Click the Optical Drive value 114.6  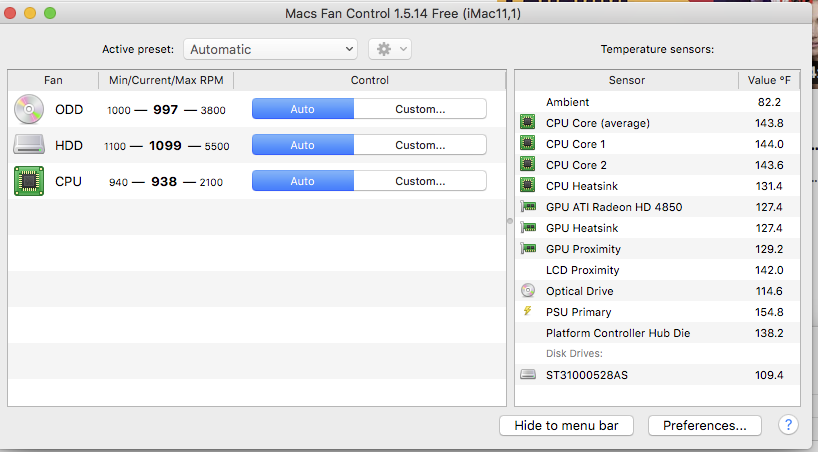pyautogui.click(x=769, y=291)
